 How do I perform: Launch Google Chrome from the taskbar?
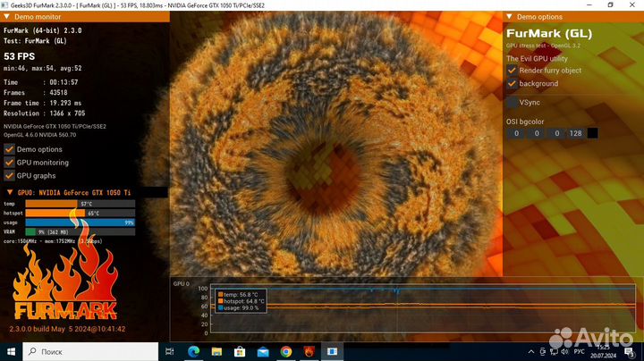(x=286, y=353)
